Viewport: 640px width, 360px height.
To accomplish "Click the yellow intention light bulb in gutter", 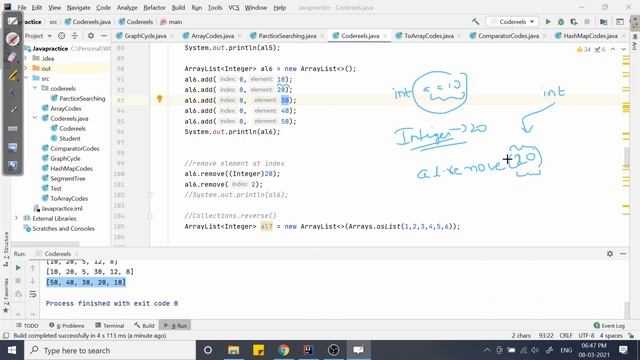I will click(x=160, y=98).
